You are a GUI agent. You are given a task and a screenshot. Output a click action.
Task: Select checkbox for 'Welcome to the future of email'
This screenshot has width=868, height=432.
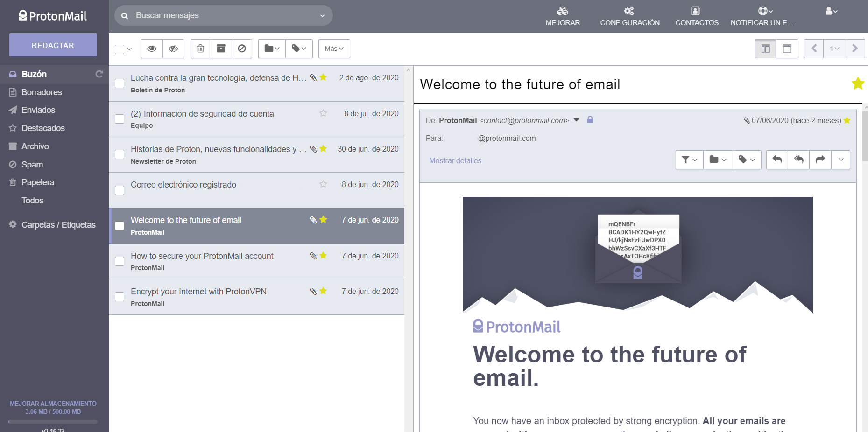coord(120,226)
